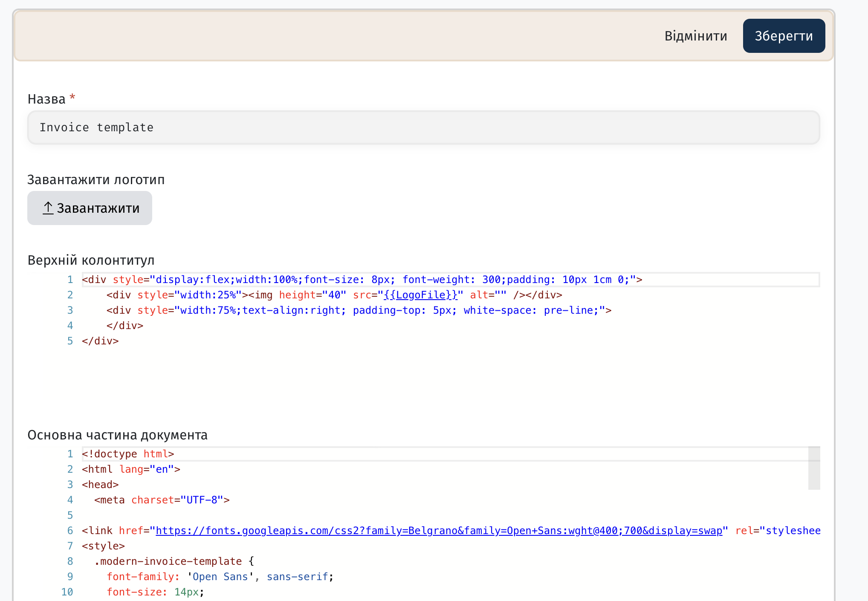This screenshot has height=601, width=868.
Task: Click the Завантажити upload button
Action: (x=90, y=208)
